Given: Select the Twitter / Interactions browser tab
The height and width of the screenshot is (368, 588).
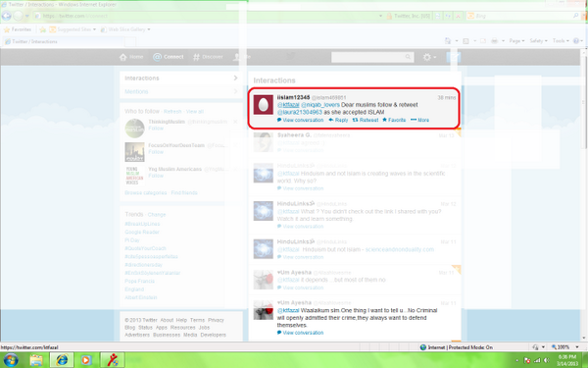Looking at the screenshot, I should click(x=64, y=41).
